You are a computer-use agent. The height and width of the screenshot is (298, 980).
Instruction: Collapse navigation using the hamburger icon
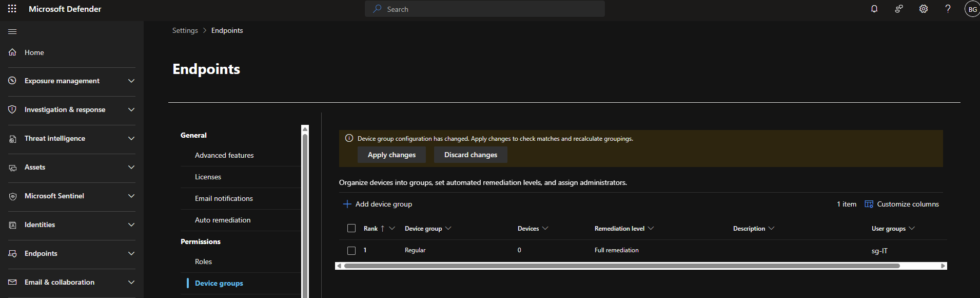(12, 31)
